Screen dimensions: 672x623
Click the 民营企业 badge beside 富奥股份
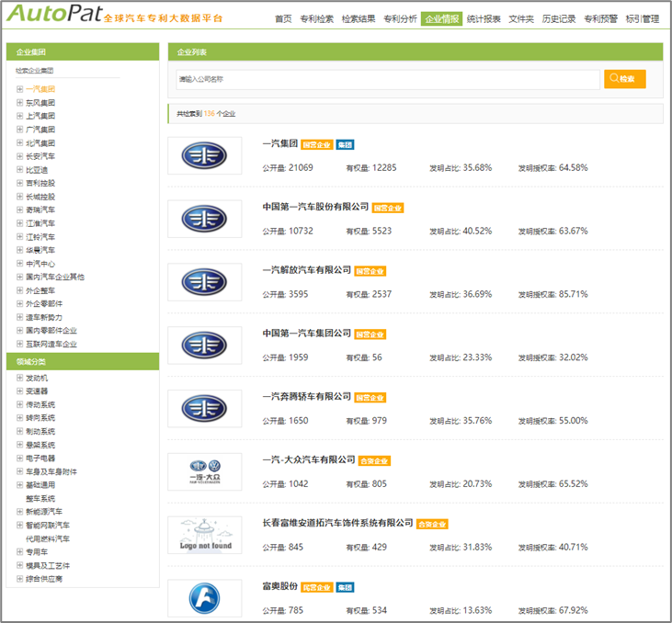(317, 587)
